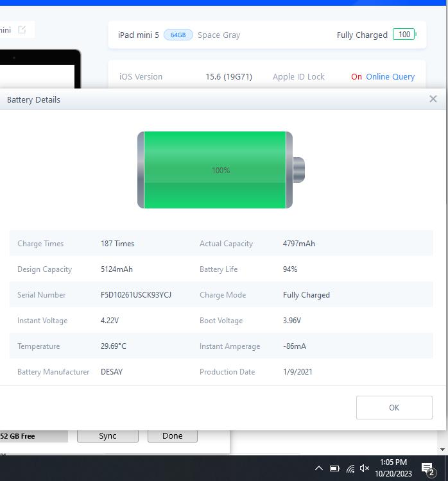This screenshot has width=448, height=481.
Task: Click the Done button
Action: (x=173, y=436)
